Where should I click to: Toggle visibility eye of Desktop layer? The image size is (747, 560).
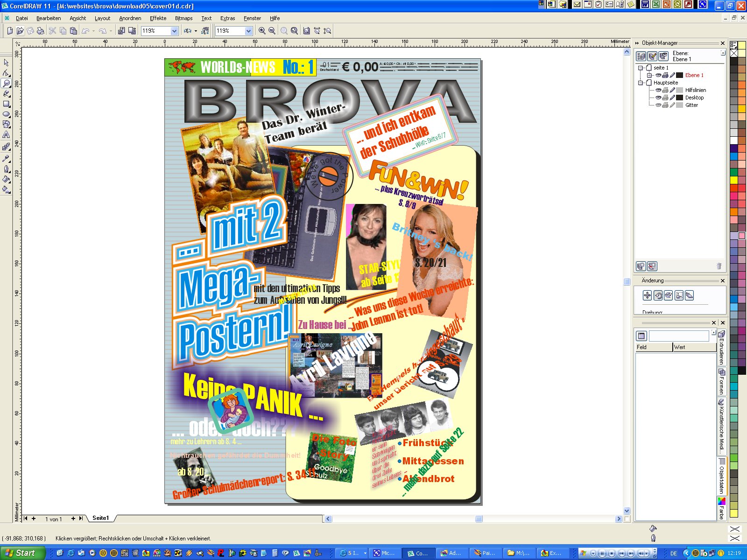[658, 98]
